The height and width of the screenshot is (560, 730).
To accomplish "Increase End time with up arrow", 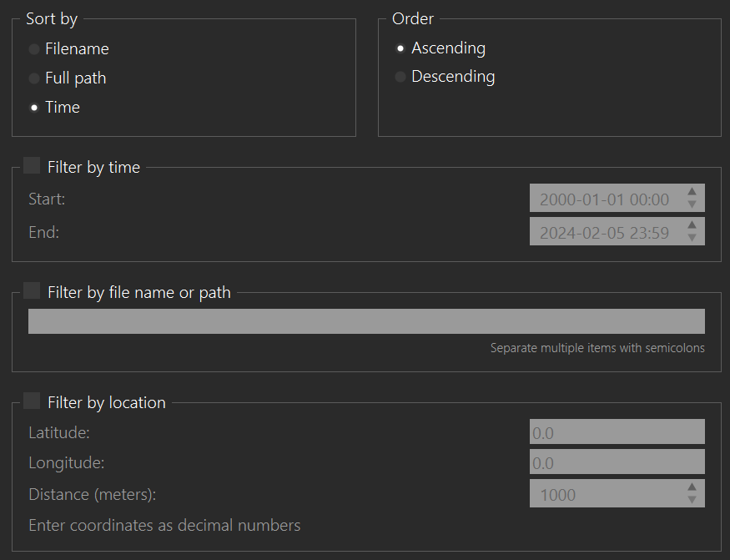I will pyautogui.click(x=692, y=226).
